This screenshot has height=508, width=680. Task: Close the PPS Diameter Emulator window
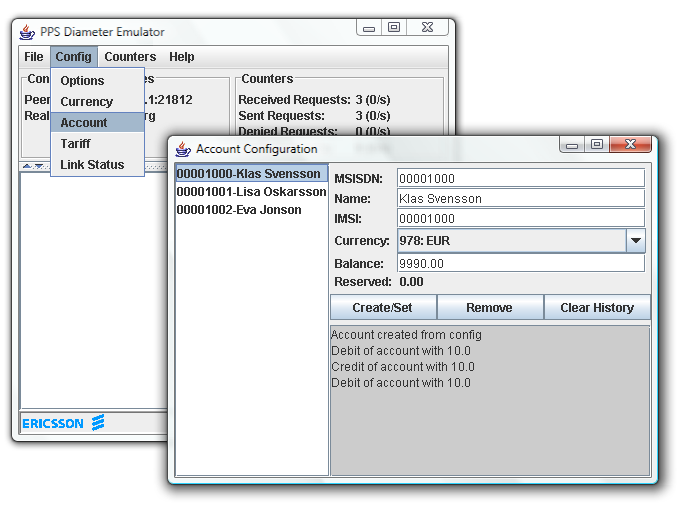point(427,28)
